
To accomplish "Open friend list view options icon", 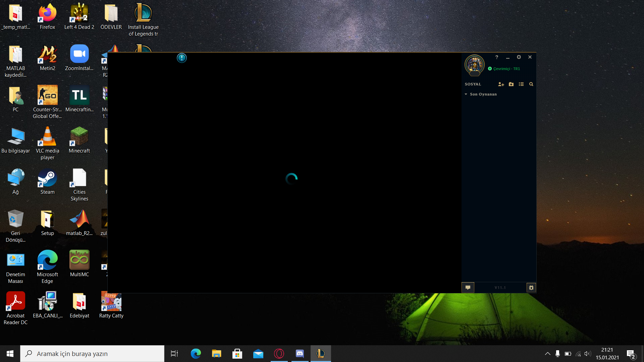I will (521, 84).
